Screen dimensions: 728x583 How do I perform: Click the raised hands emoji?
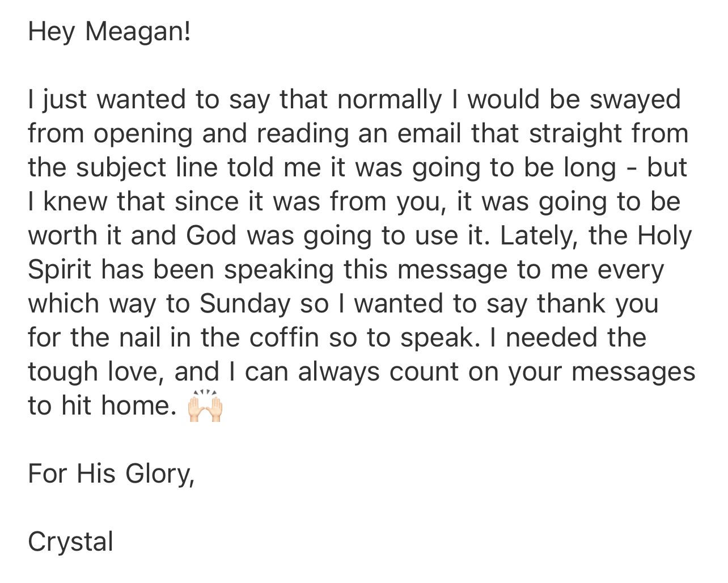[205, 406]
